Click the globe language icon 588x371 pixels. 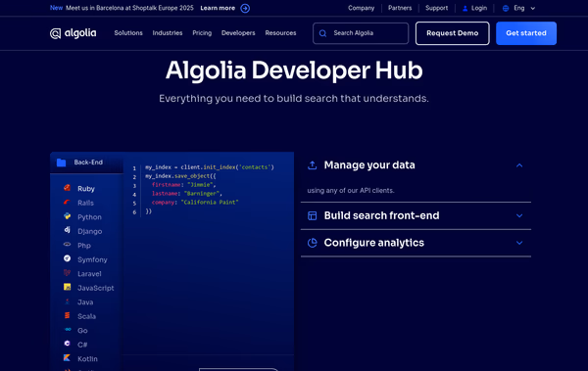tap(506, 8)
